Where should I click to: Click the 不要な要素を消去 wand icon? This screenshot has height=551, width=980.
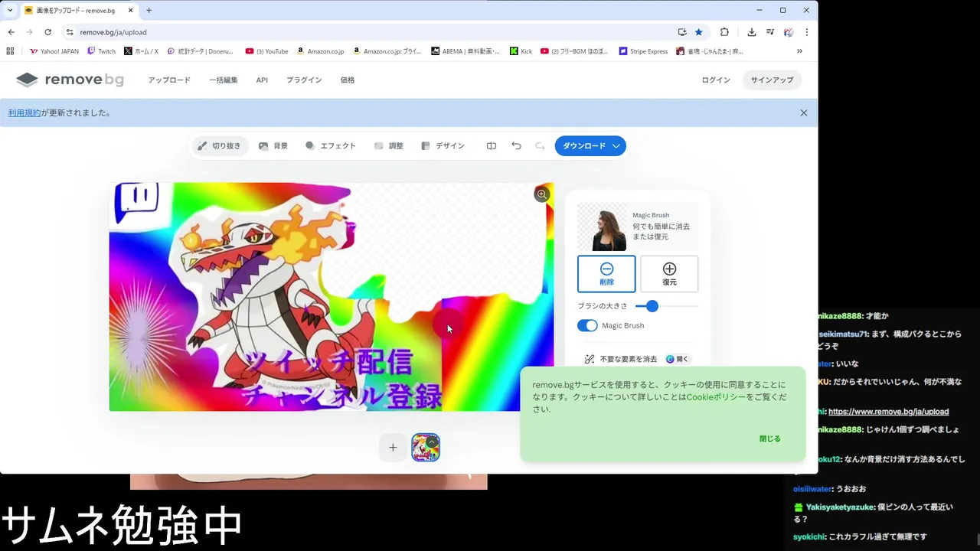tap(590, 359)
